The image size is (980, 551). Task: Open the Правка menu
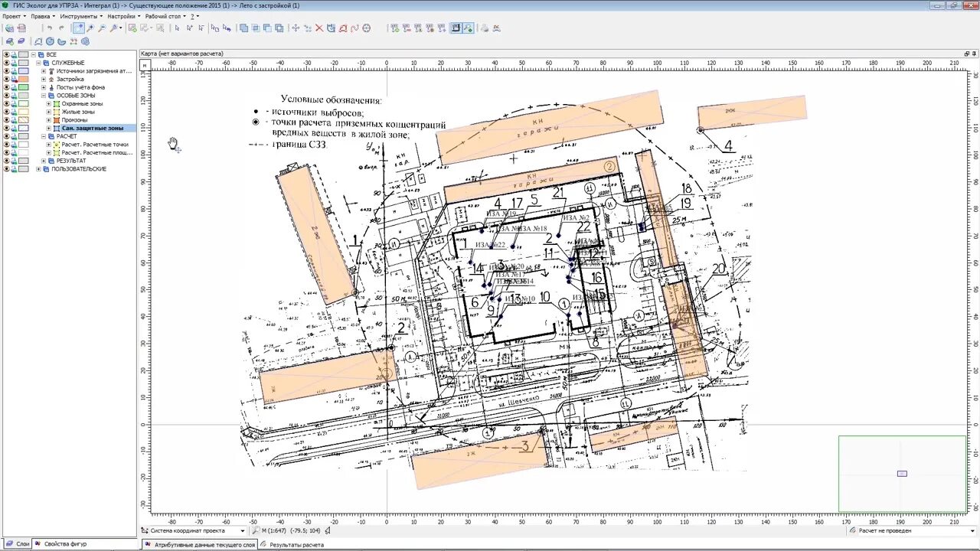[41, 16]
